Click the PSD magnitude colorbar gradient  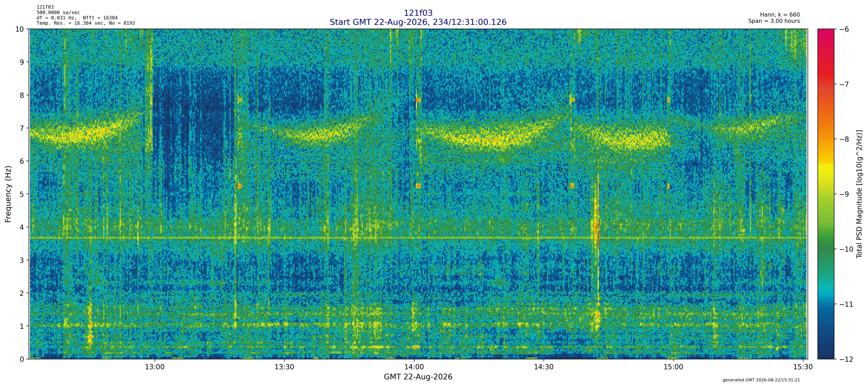coord(826,194)
